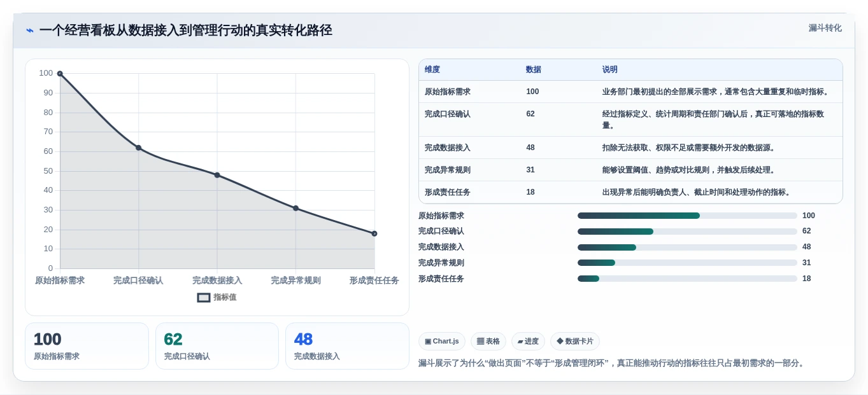Click the 完成异常规则 progress bar
This screenshot has width=868, height=395.
[687, 263]
